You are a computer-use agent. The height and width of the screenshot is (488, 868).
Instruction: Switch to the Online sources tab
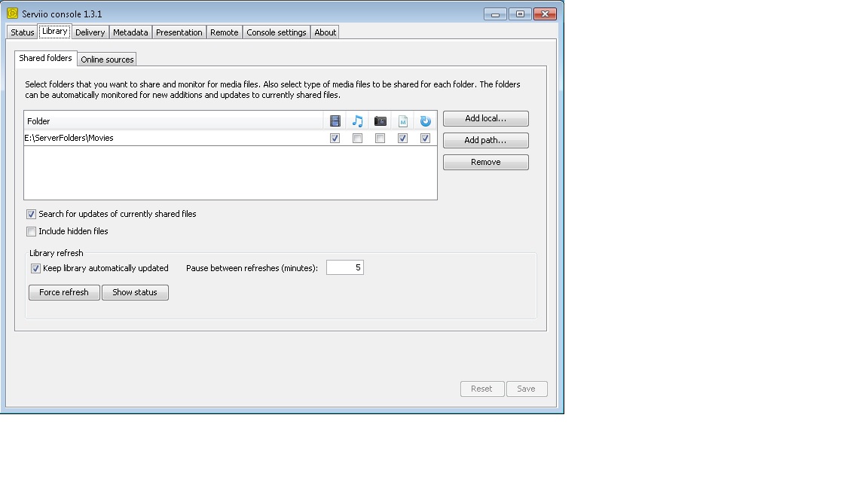107,59
